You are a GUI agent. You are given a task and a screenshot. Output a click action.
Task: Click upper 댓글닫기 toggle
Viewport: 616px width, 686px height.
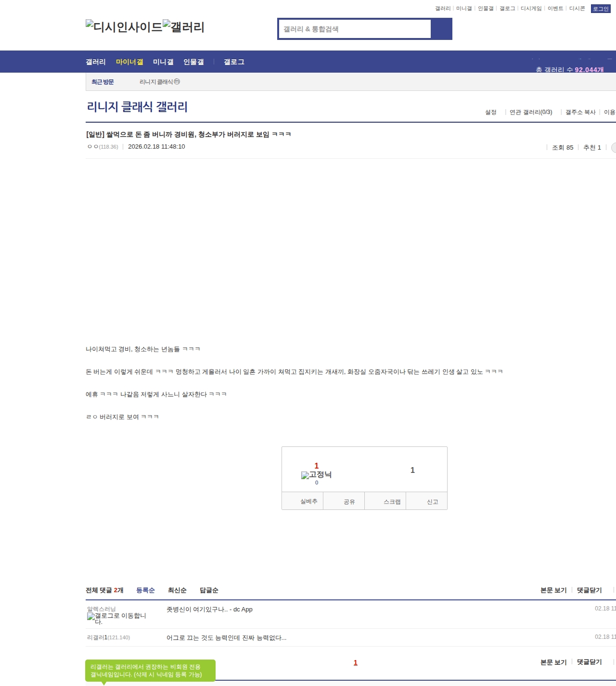589,590
